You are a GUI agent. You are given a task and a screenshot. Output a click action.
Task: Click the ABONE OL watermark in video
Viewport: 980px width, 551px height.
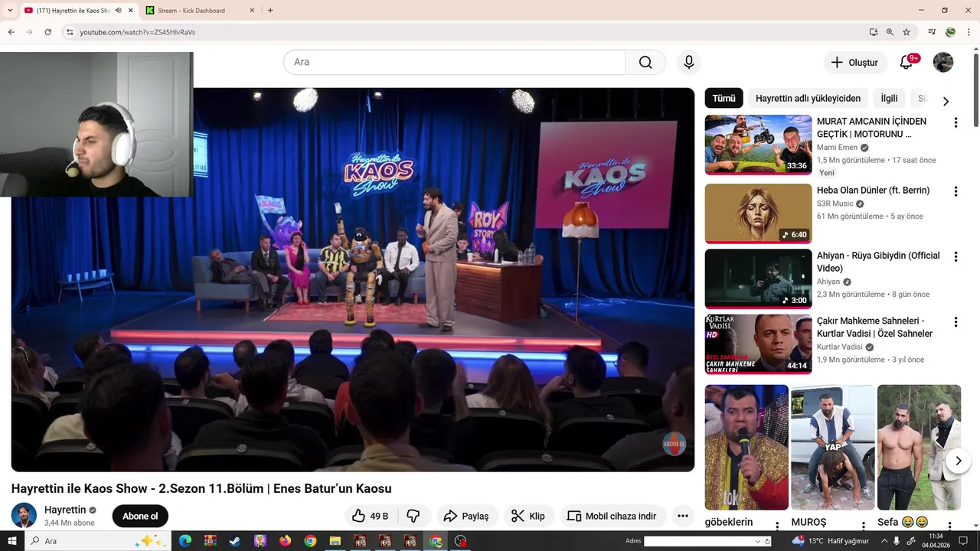[x=675, y=444]
